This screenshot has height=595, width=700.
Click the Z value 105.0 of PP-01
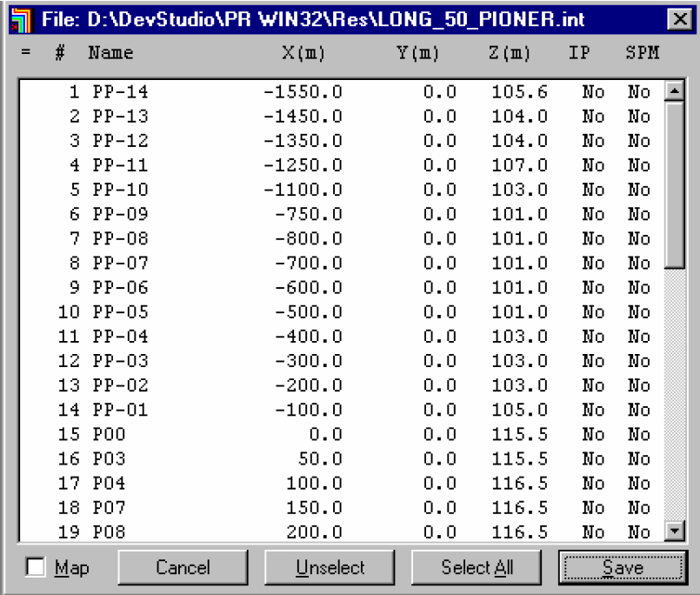coord(520,410)
